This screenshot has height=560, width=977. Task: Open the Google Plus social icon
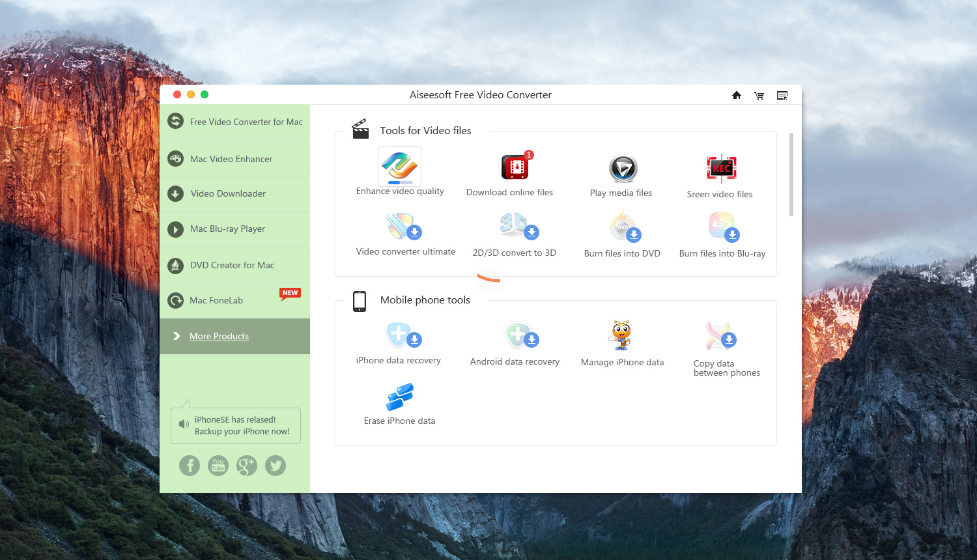click(x=247, y=466)
